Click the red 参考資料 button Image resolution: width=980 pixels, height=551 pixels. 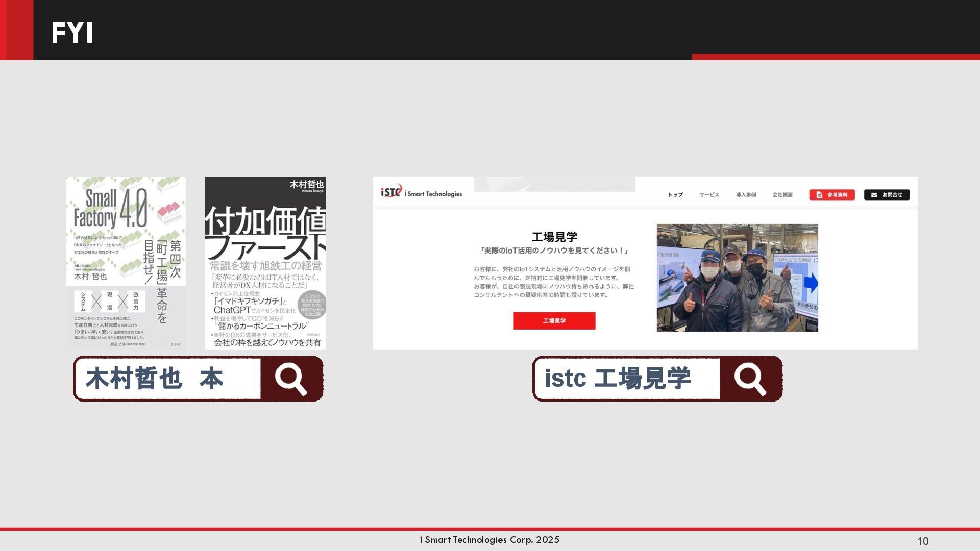[832, 195]
